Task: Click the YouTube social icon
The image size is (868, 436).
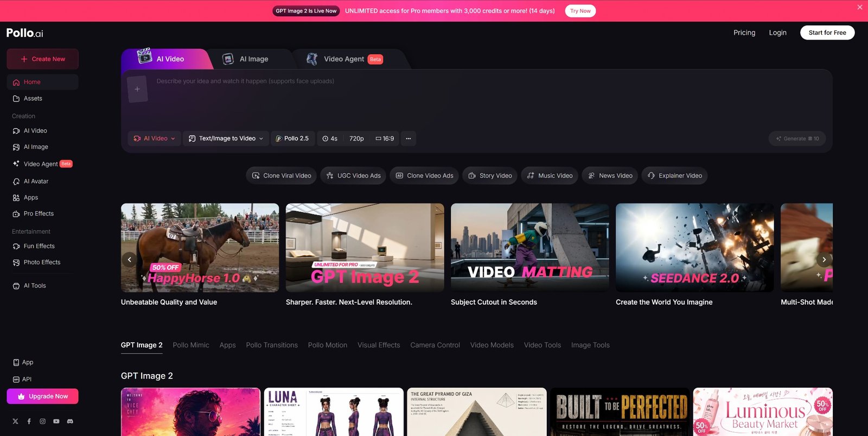Action: [56, 421]
